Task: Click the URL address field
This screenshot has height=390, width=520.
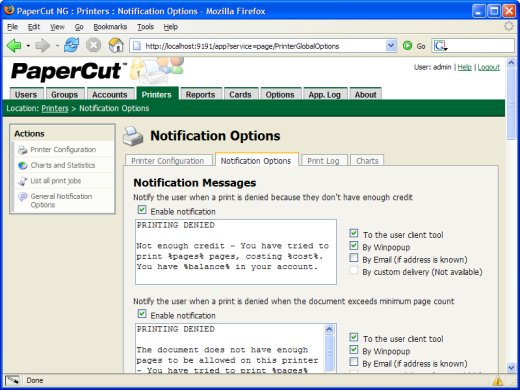Action: click(263, 46)
